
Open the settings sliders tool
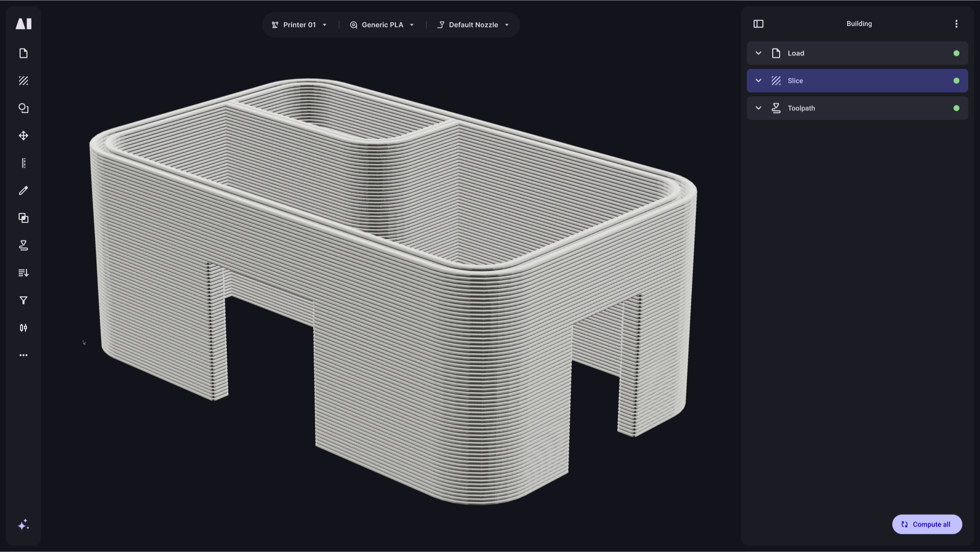[24, 328]
